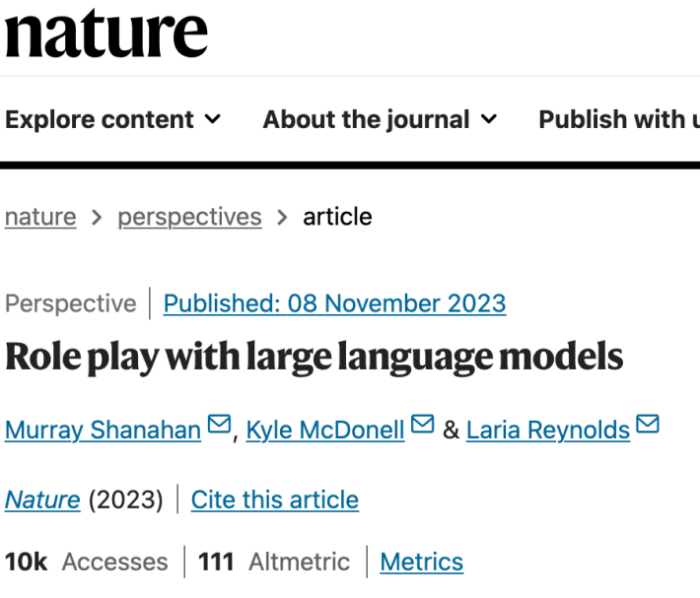
Task: Open author Laria Reynolds's details
Action: click(548, 431)
